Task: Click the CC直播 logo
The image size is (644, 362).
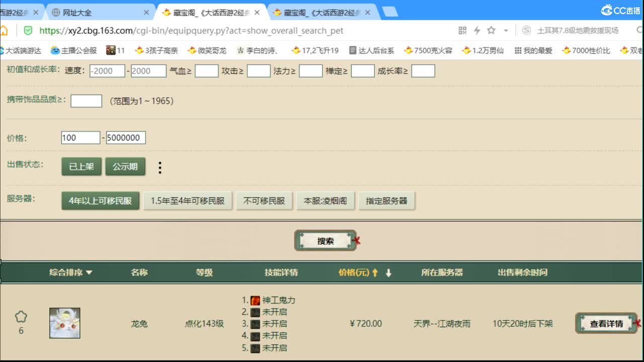Action: 620,10
